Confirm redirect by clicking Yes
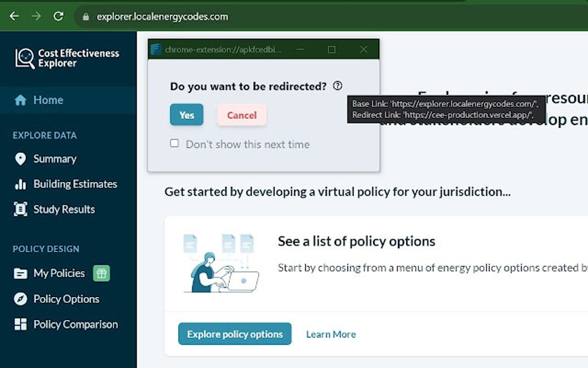 click(x=186, y=115)
